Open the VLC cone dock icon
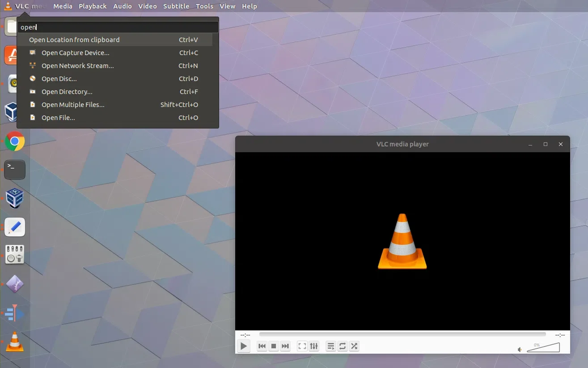The width and height of the screenshot is (588, 368). [15, 342]
